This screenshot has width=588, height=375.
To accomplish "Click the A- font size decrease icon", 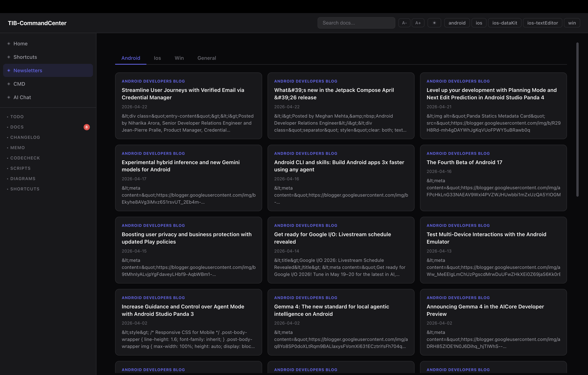I will coord(404,23).
